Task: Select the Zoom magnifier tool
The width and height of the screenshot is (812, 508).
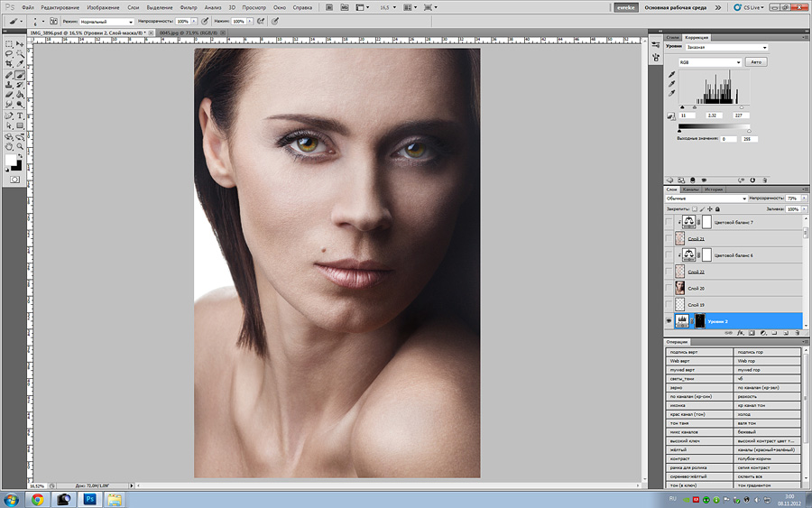Action: click(x=19, y=145)
